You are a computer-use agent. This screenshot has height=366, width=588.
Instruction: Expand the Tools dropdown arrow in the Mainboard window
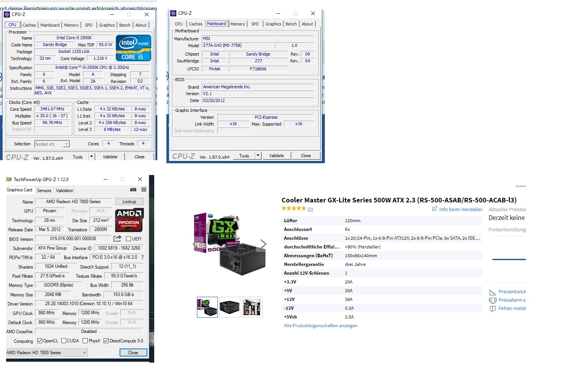coord(258,156)
